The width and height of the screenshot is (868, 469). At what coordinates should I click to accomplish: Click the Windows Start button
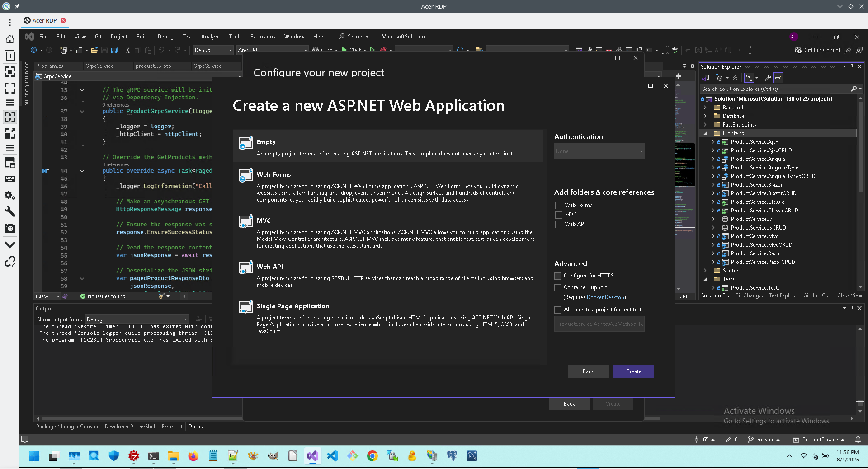pyautogui.click(x=34, y=456)
